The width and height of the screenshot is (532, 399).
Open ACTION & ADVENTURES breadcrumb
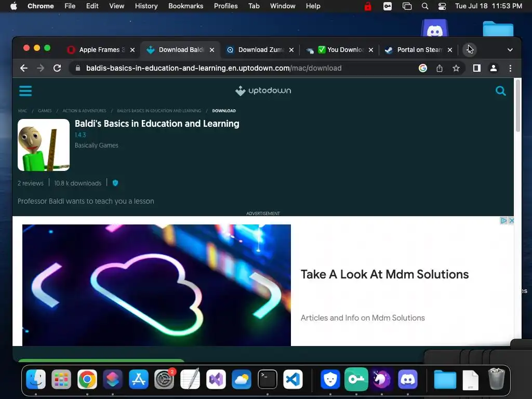pyautogui.click(x=84, y=111)
